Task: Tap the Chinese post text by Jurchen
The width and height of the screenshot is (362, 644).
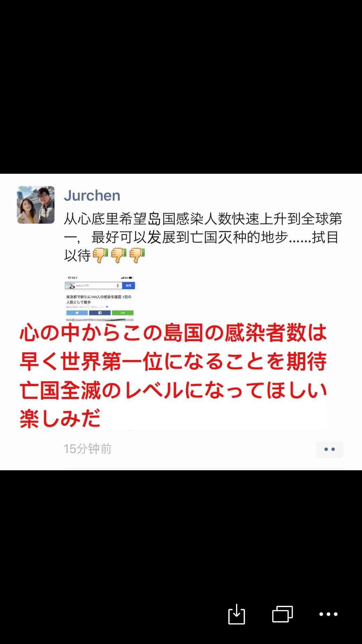Action: (203, 237)
